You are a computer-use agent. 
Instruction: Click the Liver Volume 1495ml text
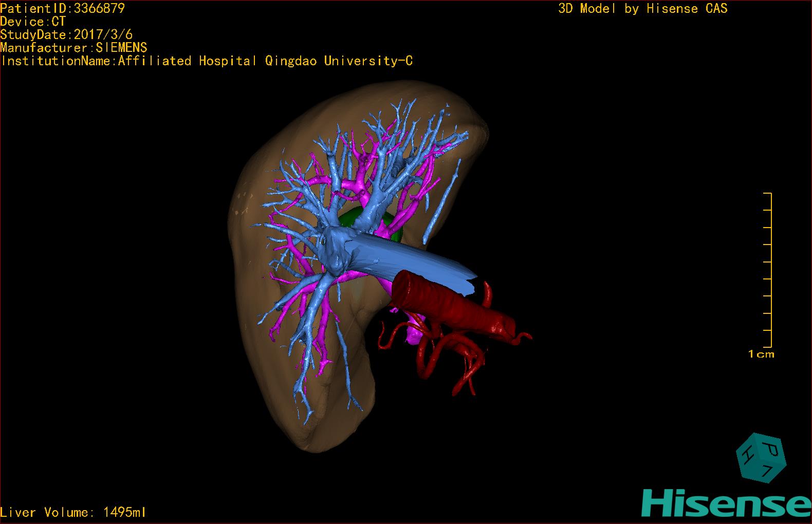73,512
